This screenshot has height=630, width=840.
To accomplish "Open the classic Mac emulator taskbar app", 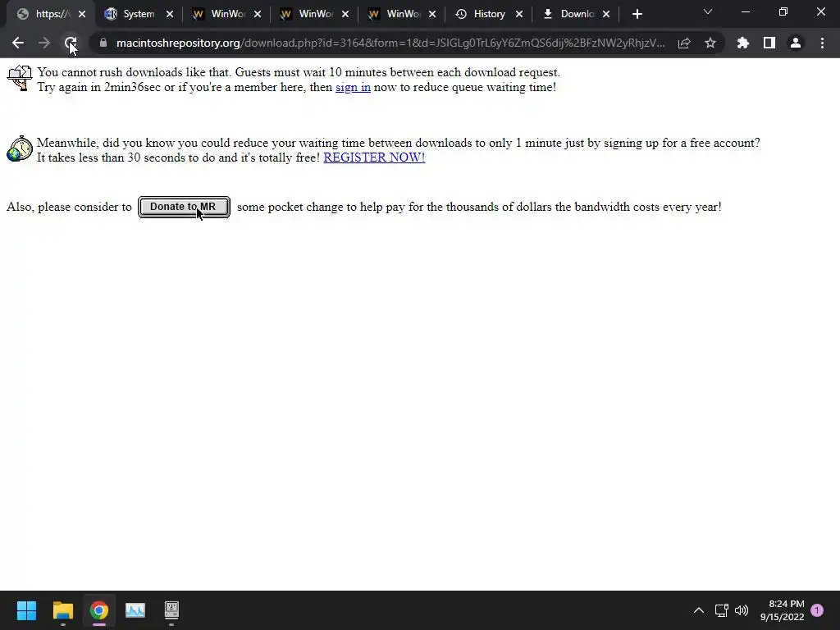I will click(171, 610).
